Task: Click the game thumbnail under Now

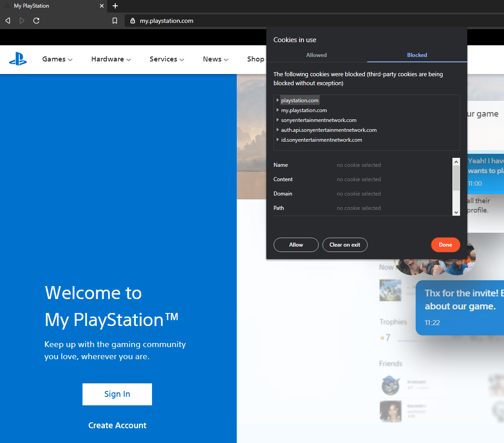Action: (x=390, y=290)
